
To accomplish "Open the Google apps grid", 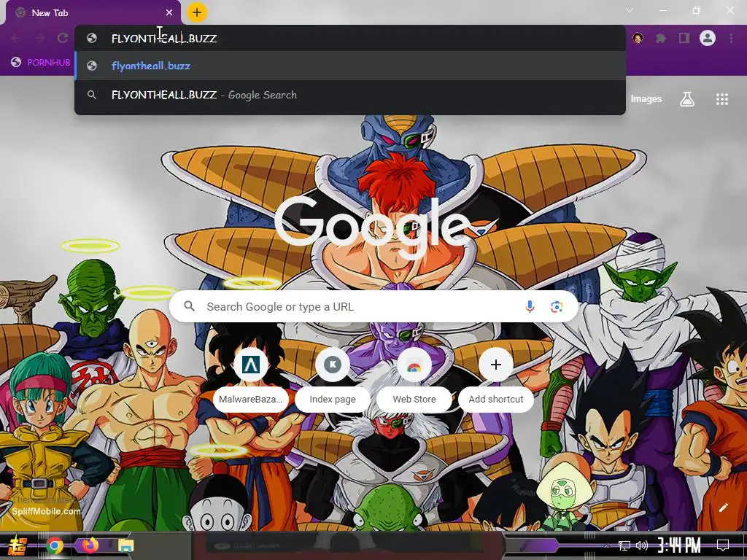I will coord(722,99).
